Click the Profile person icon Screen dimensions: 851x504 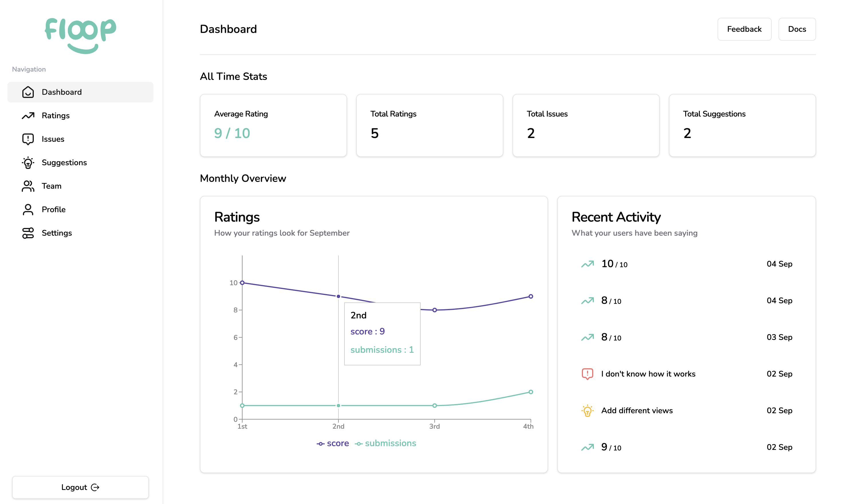pos(28,210)
